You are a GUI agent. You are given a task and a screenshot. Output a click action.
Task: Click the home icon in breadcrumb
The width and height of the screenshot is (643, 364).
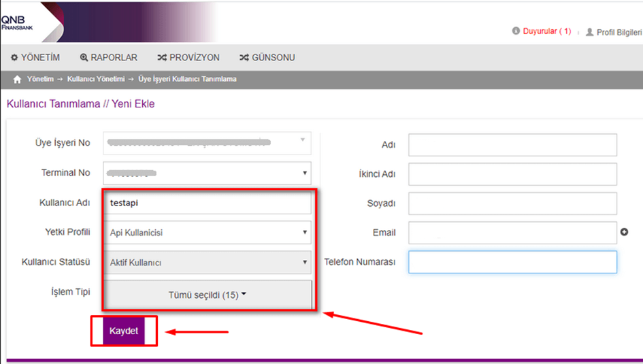coord(18,80)
